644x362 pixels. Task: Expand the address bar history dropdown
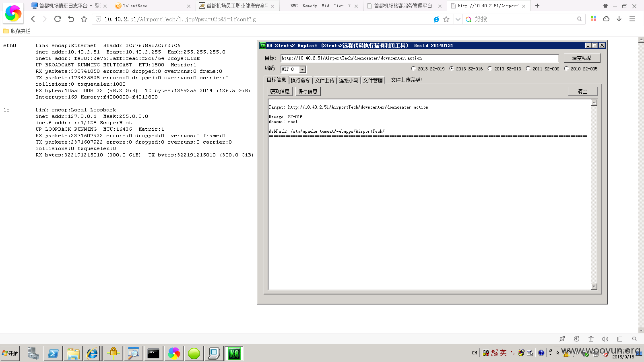coord(458,19)
